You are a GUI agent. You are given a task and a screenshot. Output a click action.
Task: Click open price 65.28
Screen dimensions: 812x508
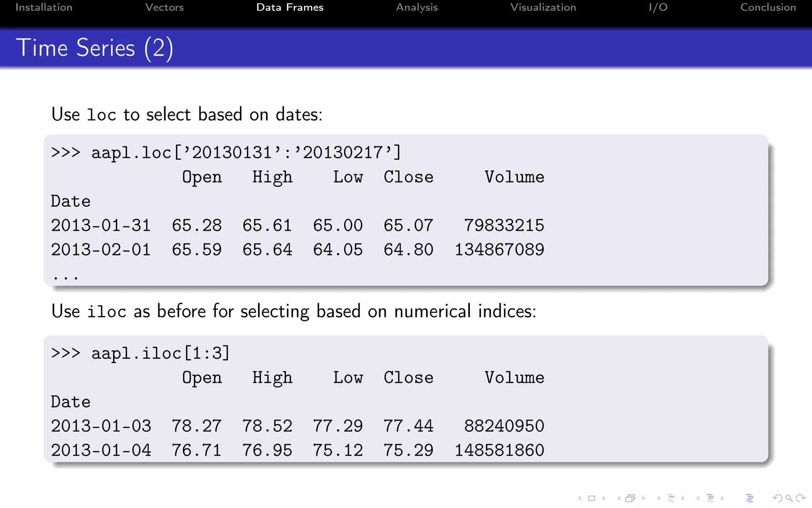coord(197,225)
